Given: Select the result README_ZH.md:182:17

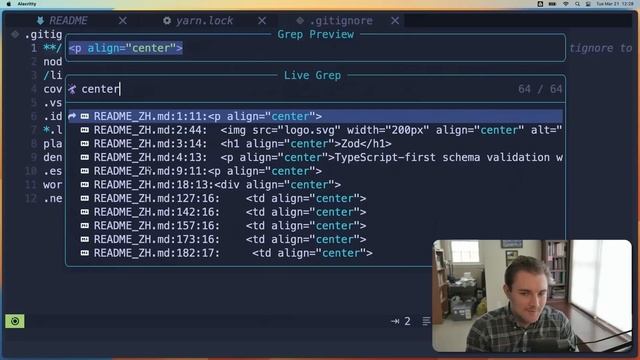Looking at the screenshot, I should pos(315,253).
